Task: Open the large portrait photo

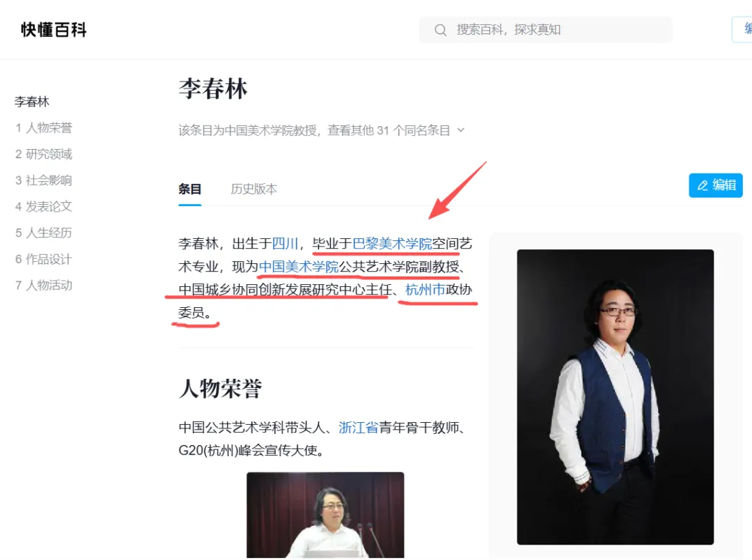Action: pos(615,397)
